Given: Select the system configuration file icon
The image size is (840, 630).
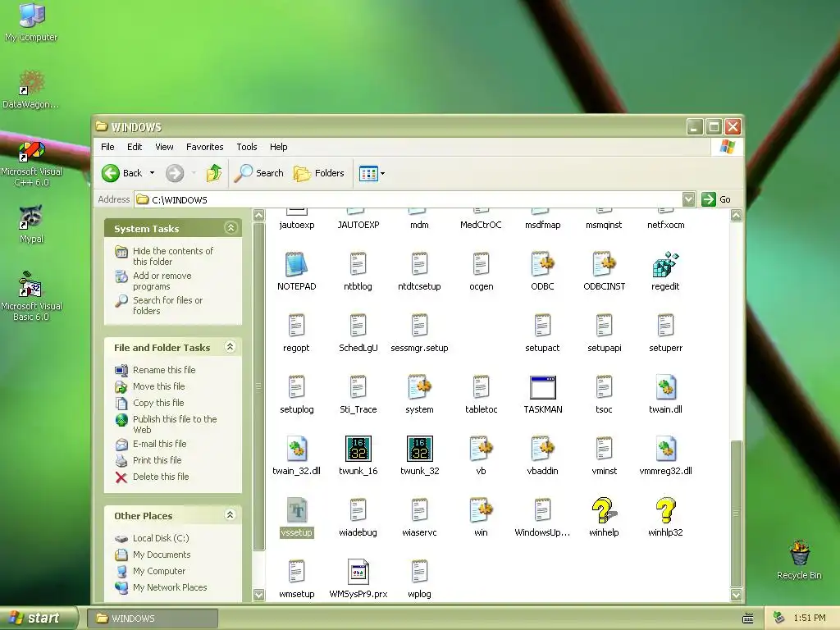Looking at the screenshot, I should (x=419, y=388).
